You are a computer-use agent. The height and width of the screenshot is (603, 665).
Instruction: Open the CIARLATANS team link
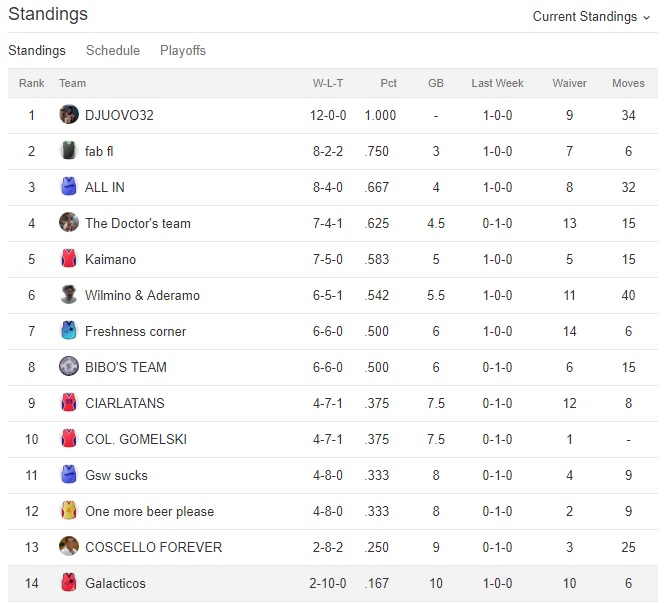pos(125,403)
